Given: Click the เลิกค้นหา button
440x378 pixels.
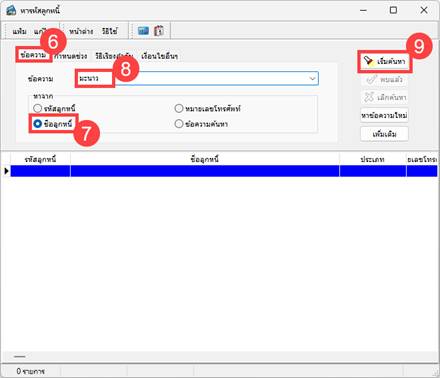Looking at the screenshot, I should point(384,98).
